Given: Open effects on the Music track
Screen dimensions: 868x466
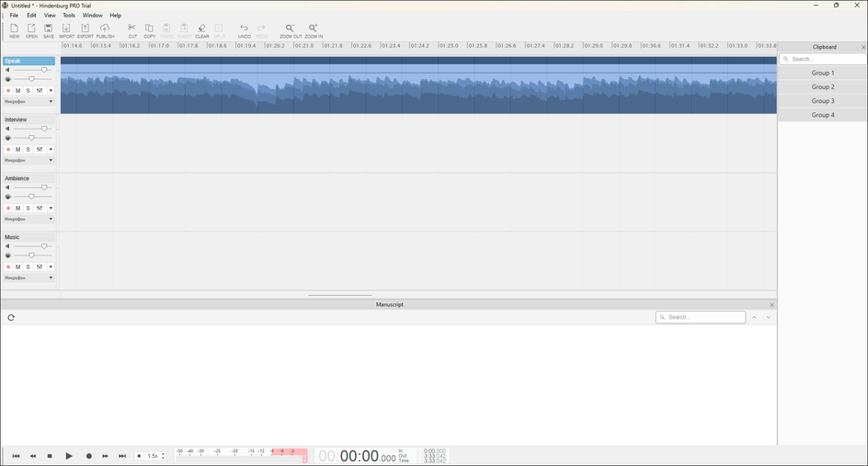Looking at the screenshot, I should (40, 267).
